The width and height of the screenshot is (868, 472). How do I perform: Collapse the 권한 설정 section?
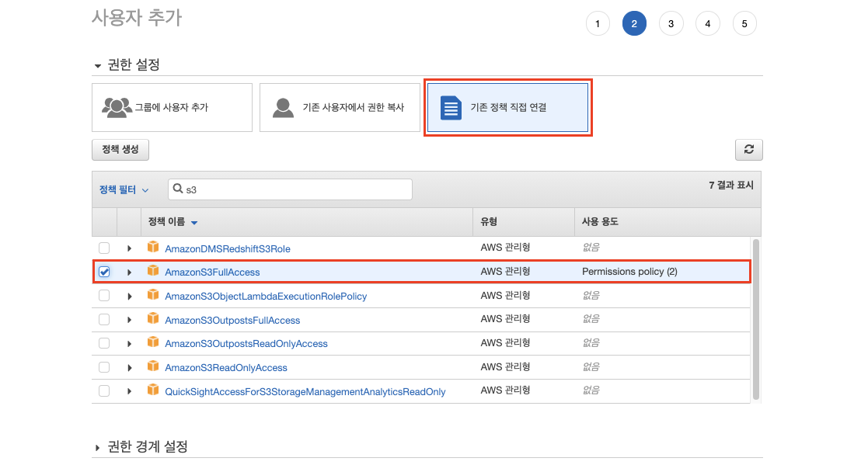pyautogui.click(x=97, y=66)
